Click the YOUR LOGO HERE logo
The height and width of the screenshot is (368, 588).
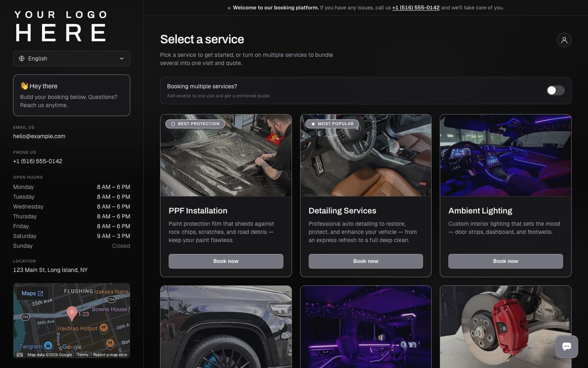pyautogui.click(x=61, y=26)
